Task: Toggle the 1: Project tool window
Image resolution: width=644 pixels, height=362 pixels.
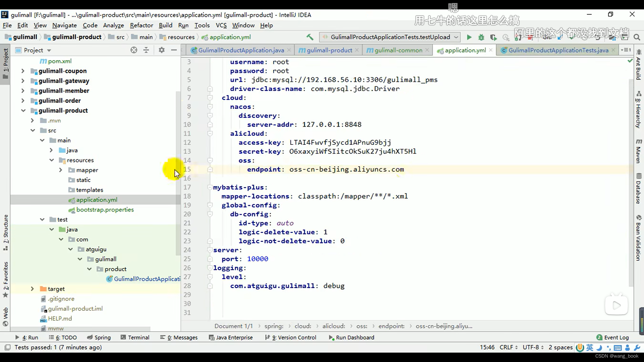Action: tap(5, 64)
